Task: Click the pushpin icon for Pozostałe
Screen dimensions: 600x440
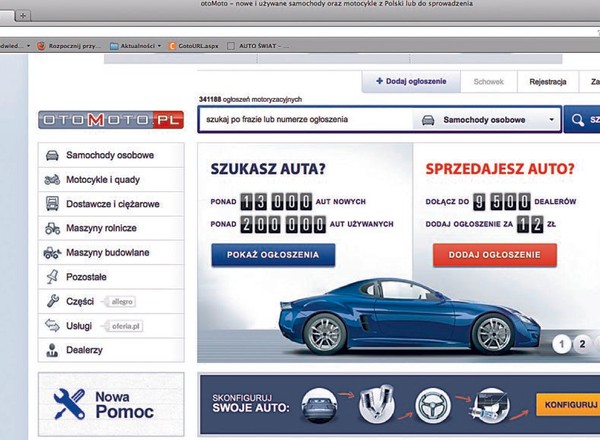Action: (52, 277)
